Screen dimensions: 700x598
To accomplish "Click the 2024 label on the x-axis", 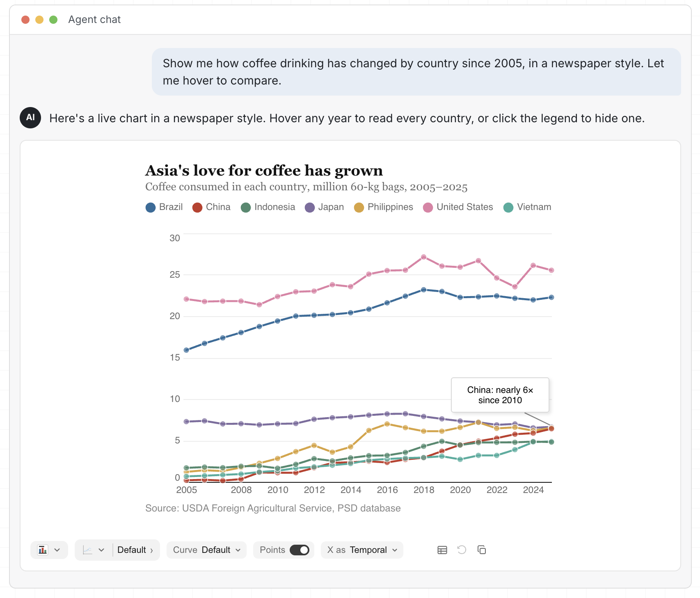I will [x=533, y=490].
